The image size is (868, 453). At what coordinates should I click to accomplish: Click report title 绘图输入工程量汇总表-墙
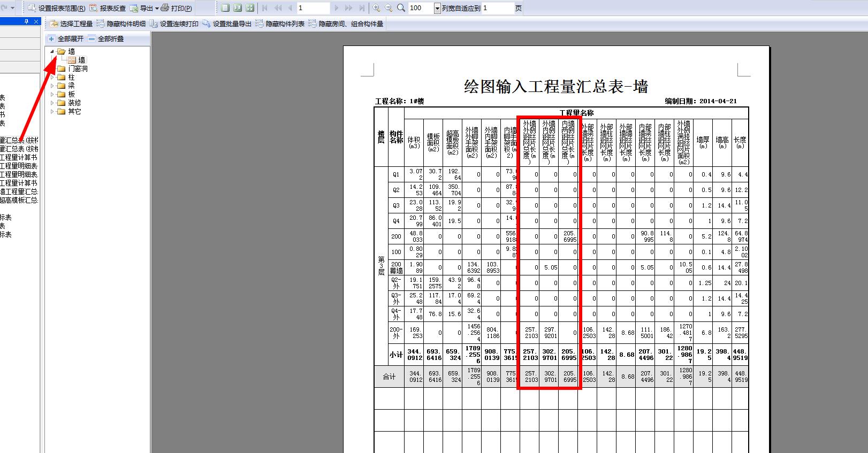[556, 86]
